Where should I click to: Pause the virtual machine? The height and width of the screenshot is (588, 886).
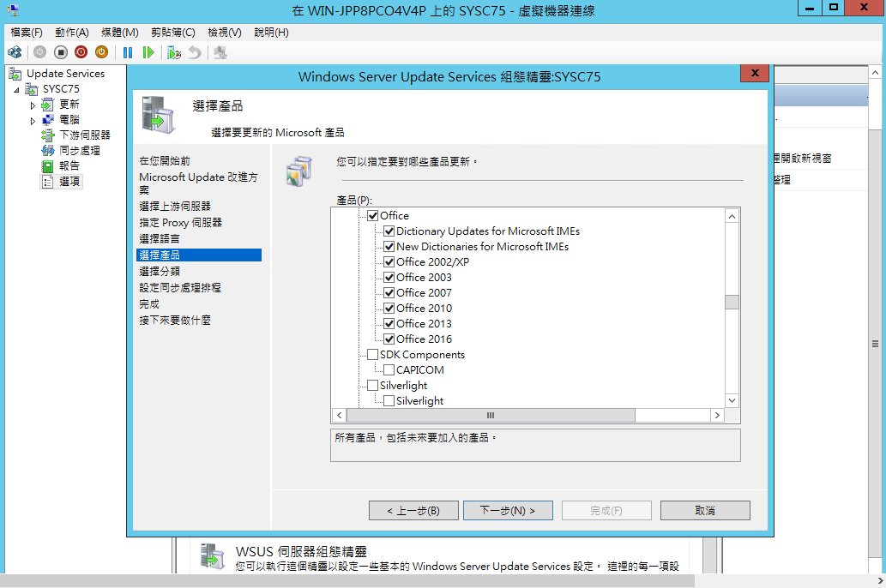[x=128, y=52]
